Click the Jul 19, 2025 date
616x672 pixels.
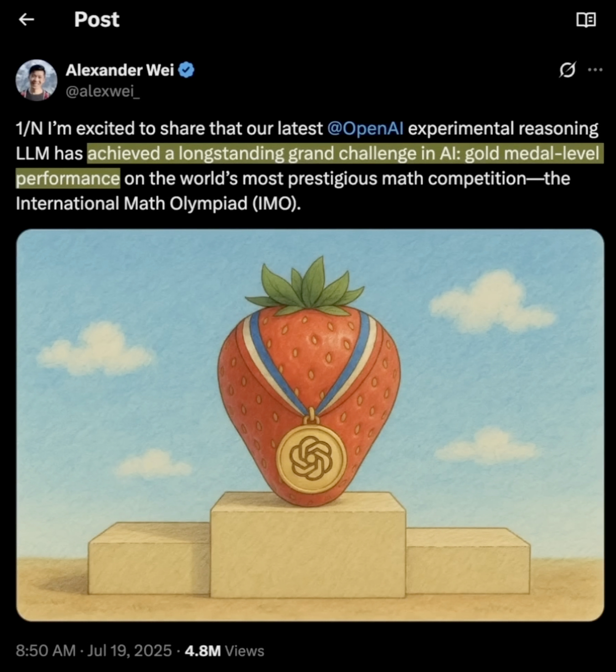click(129, 651)
